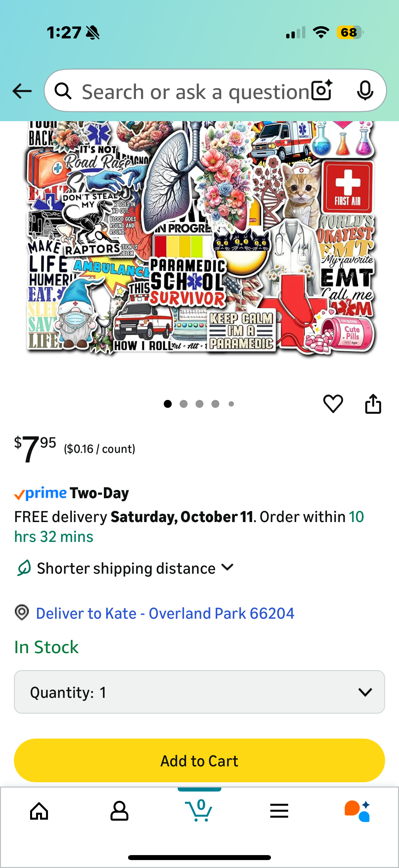Go to Home tab icon
This screenshot has width=399, height=868.
39,811
